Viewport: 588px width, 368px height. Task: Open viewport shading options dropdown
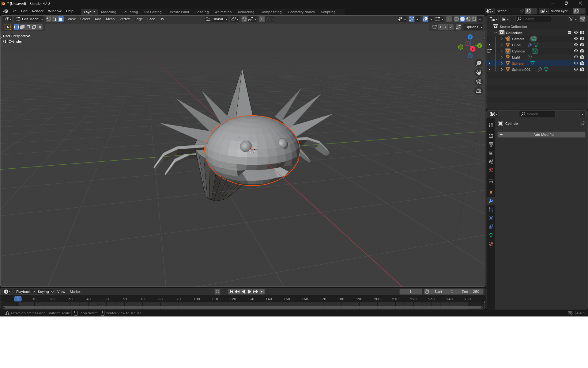pos(480,19)
